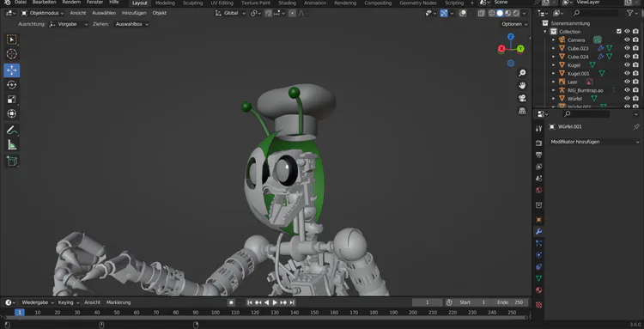Click the blue Z axis gizmo

click(x=511, y=37)
